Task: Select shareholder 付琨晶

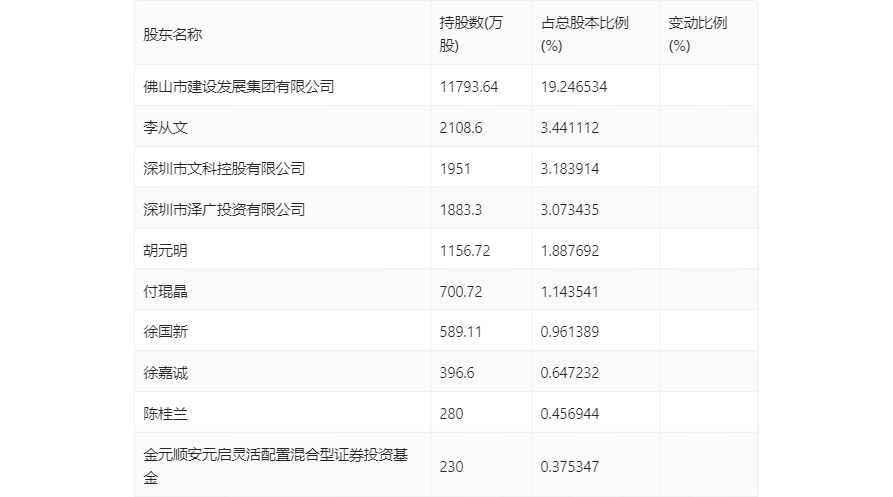Action: pos(165,291)
